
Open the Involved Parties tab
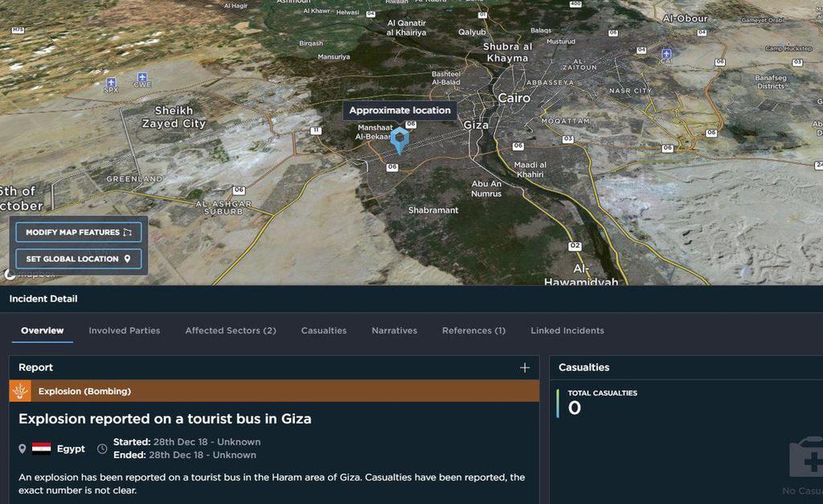click(x=125, y=330)
